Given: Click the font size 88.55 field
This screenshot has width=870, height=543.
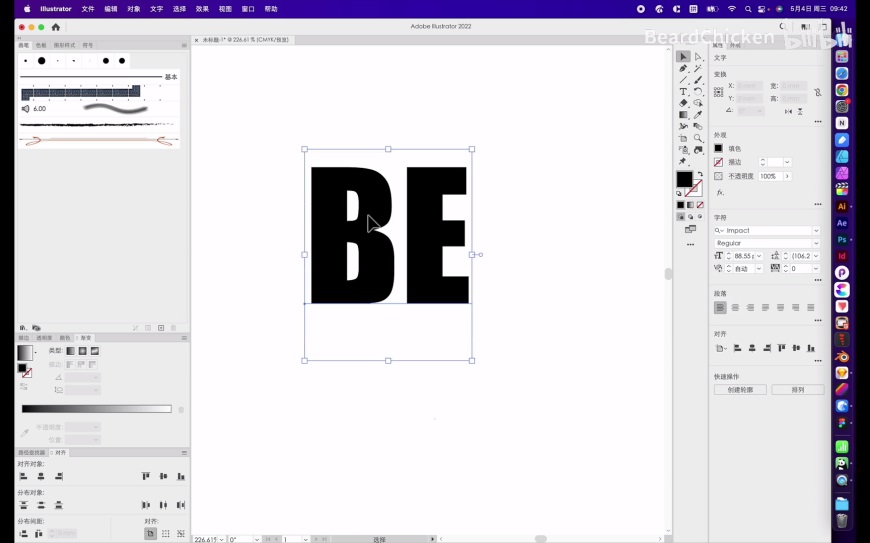Looking at the screenshot, I should pyautogui.click(x=743, y=256).
